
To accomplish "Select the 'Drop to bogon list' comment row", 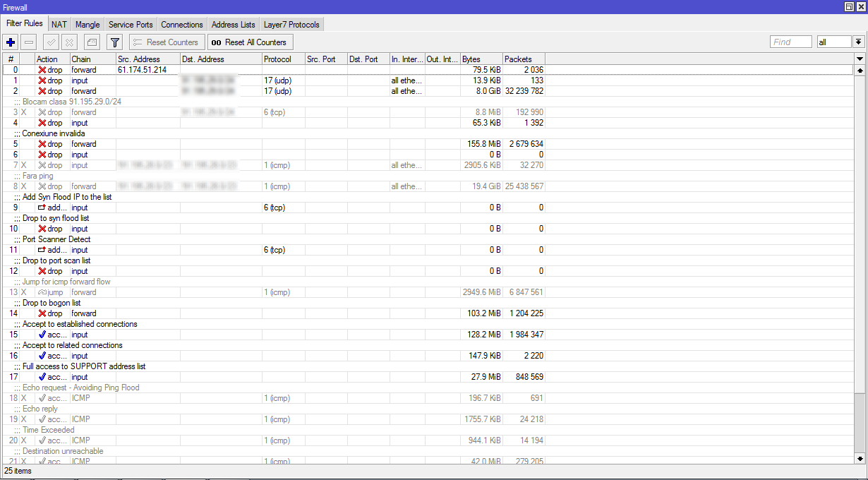I will tap(427, 303).
